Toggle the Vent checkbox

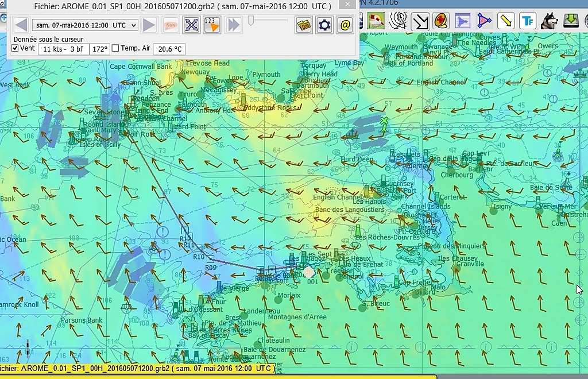click(x=15, y=48)
